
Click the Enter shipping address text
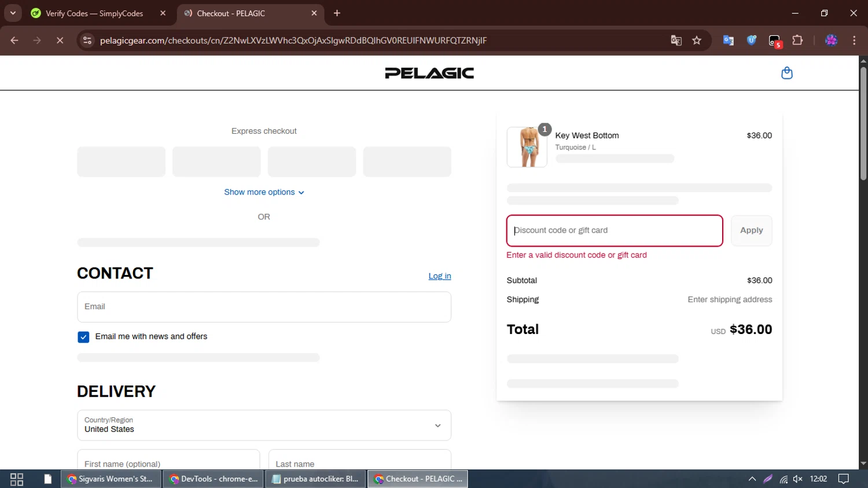(730, 299)
